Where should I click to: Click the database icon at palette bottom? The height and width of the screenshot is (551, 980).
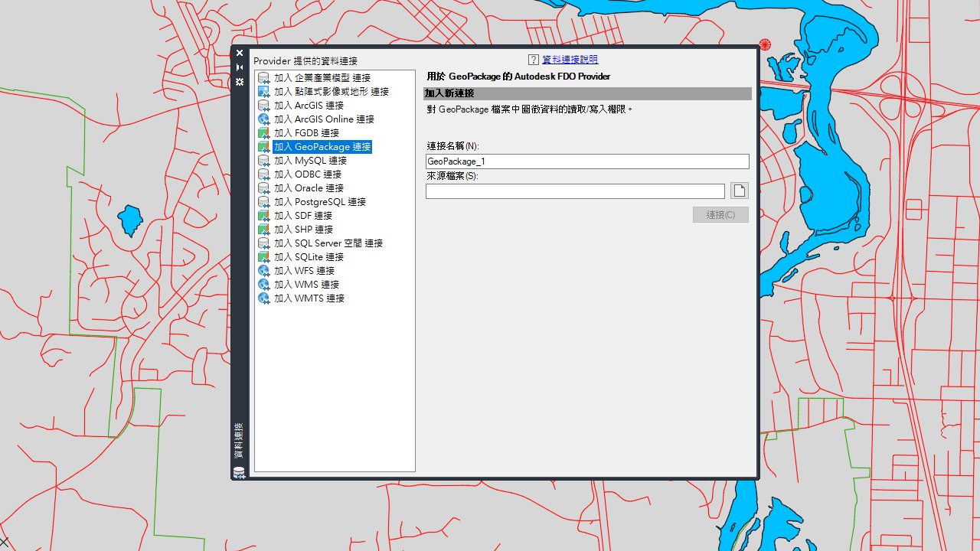pos(239,473)
